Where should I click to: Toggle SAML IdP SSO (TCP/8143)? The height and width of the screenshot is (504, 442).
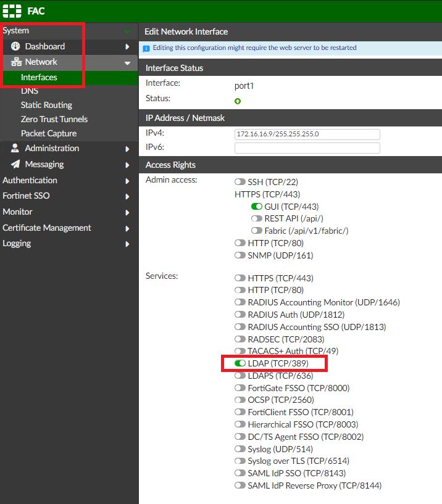(240, 473)
